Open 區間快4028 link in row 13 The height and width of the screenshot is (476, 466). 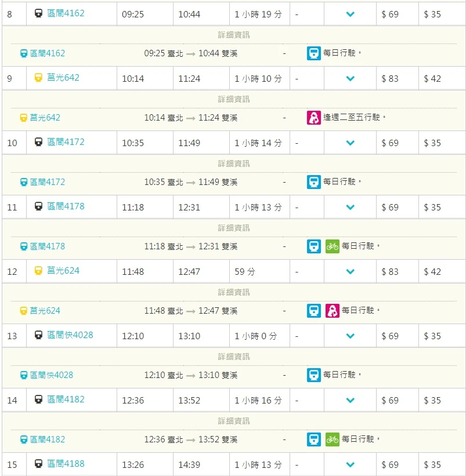click(x=70, y=335)
